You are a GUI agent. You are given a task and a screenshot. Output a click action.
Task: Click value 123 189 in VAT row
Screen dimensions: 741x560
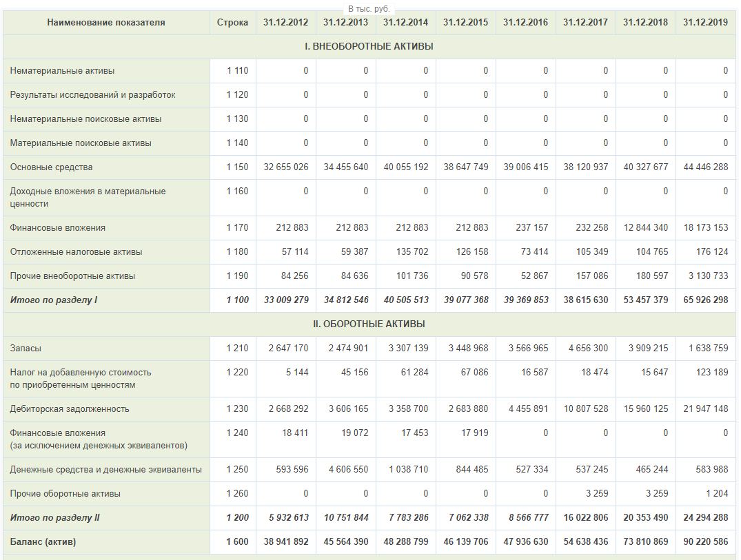[x=712, y=373]
